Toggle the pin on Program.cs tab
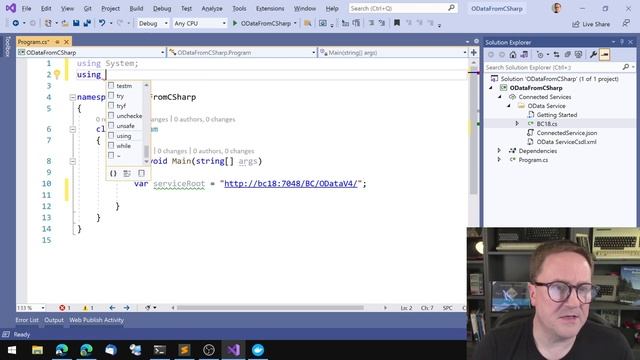 point(57,42)
